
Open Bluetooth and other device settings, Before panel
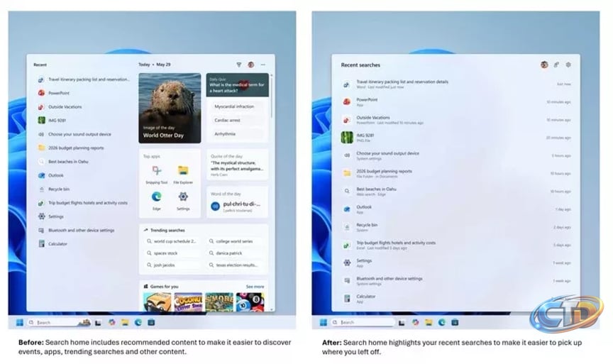click(x=76, y=231)
